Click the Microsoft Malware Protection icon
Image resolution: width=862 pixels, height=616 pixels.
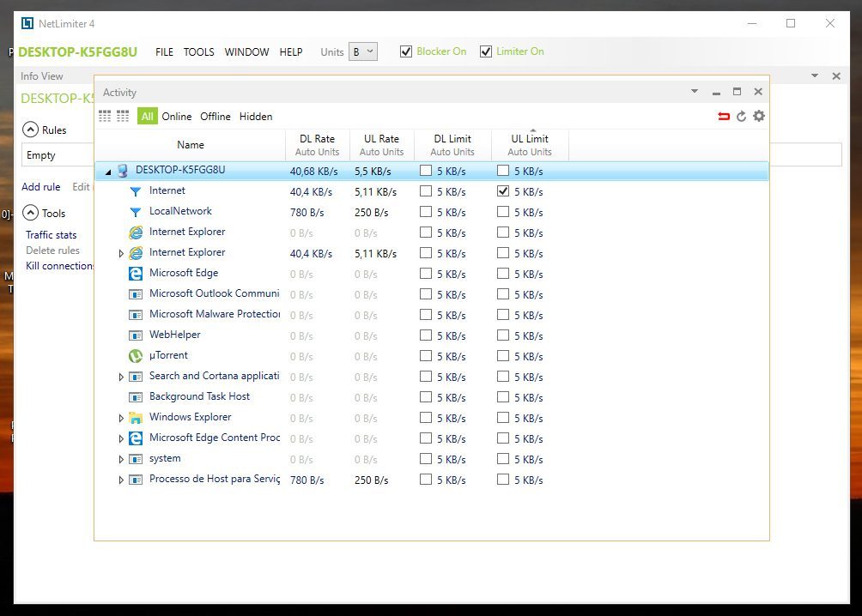pos(136,315)
